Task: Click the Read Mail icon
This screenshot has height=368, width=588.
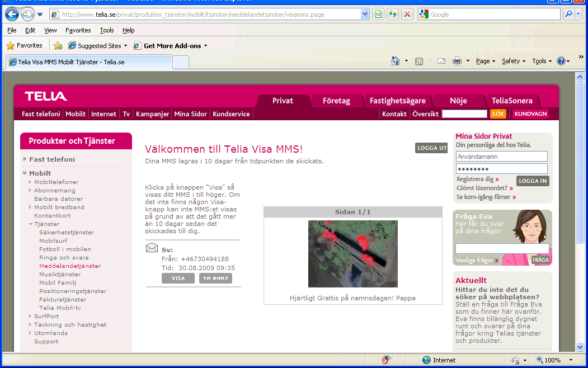Action: pos(441,61)
